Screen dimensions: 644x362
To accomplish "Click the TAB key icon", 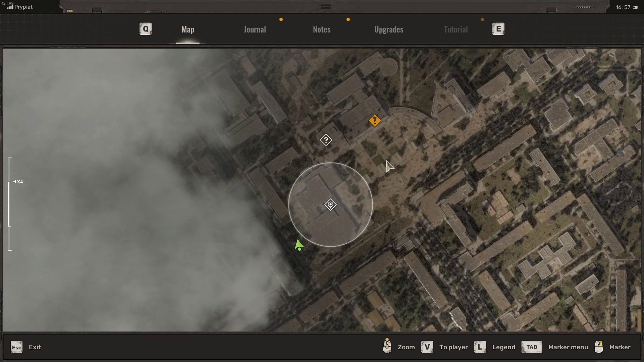I will point(532,347).
